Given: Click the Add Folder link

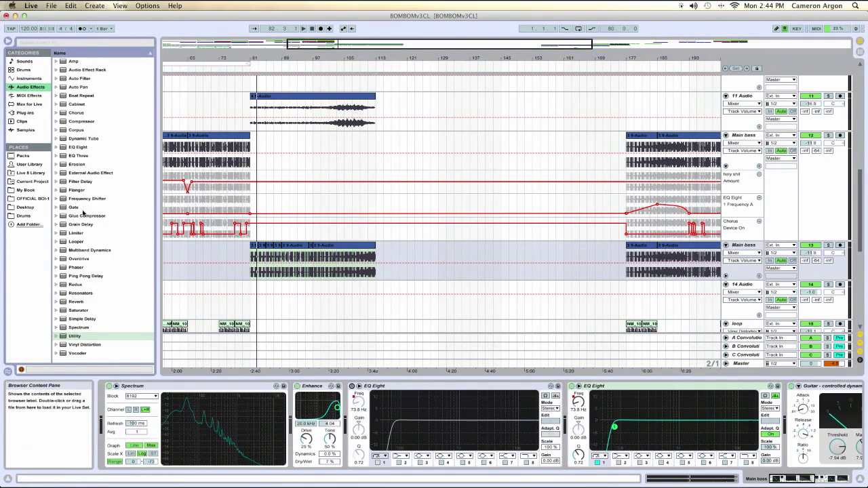Looking at the screenshot, I should [28, 224].
